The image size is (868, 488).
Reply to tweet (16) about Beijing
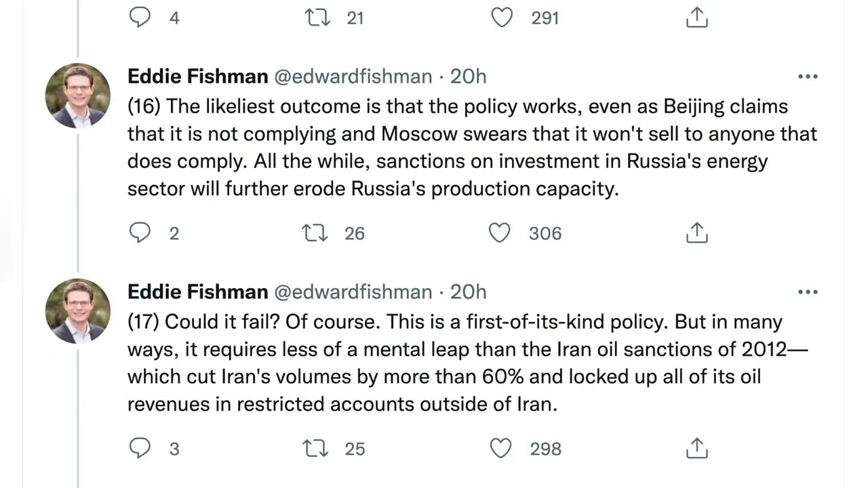[x=140, y=233]
